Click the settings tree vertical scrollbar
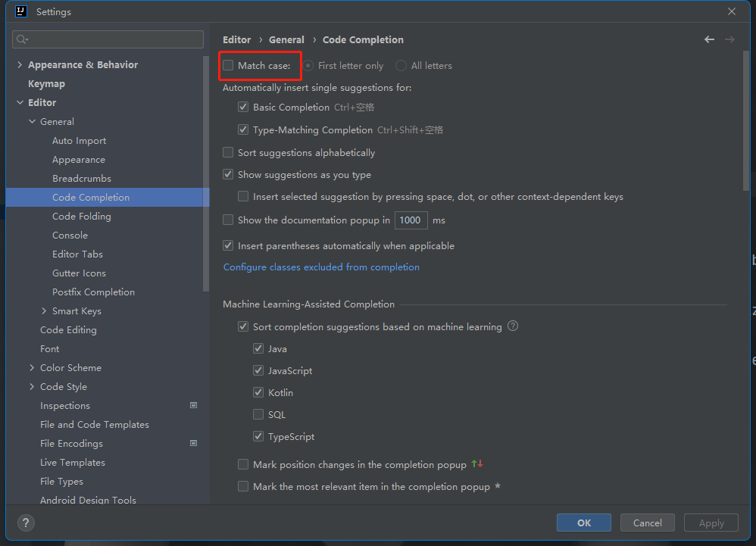This screenshot has width=756, height=546. [x=206, y=173]
